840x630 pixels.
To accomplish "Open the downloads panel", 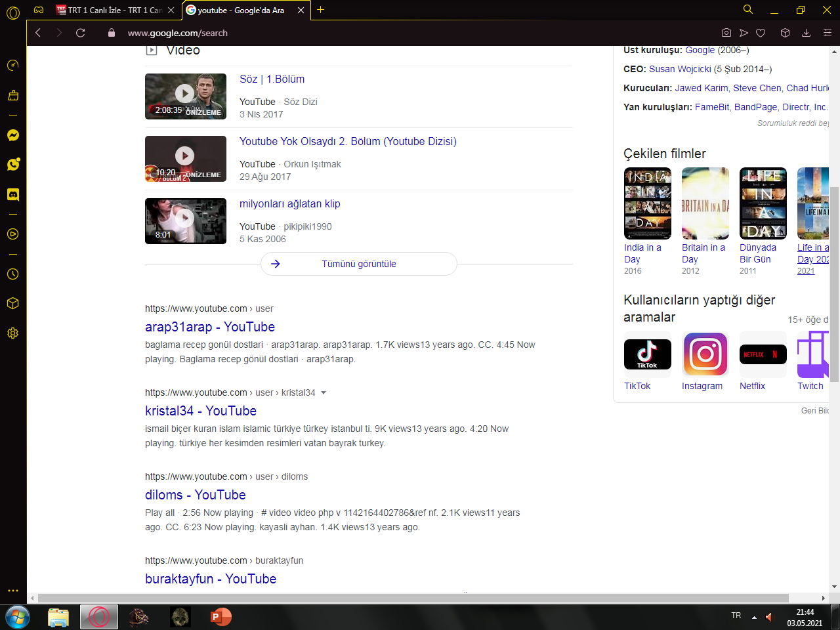I will [x=807, y=33].
